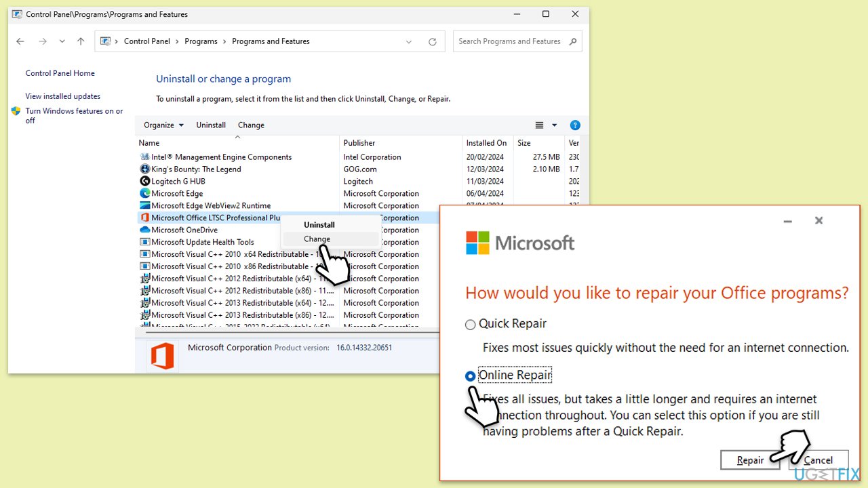868x488 pixels.
Task: Open the address bar history dropdown
Action: 409,41
